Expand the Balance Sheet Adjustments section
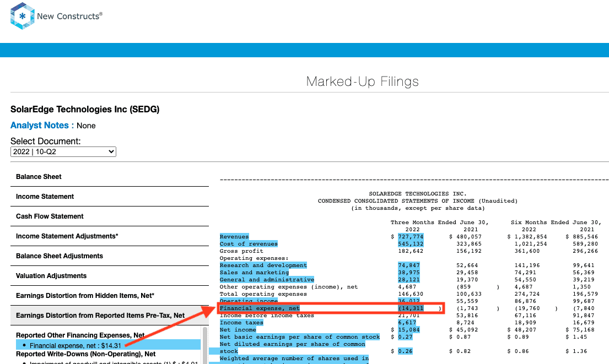 point(110,256)
